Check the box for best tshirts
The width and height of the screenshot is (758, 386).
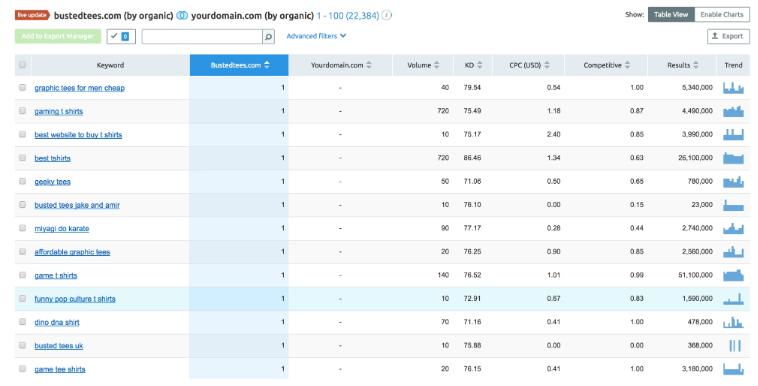[x=22, y=158]
